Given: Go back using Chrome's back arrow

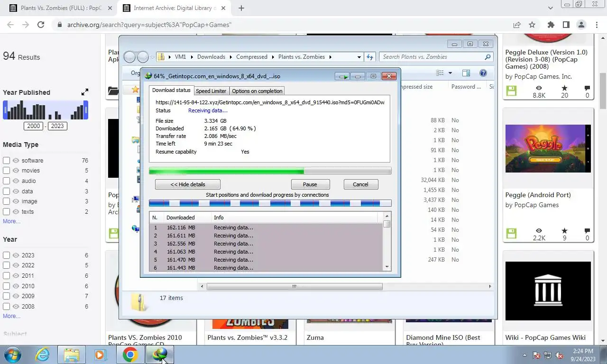Looking at the screenshot, I should 10,25.
